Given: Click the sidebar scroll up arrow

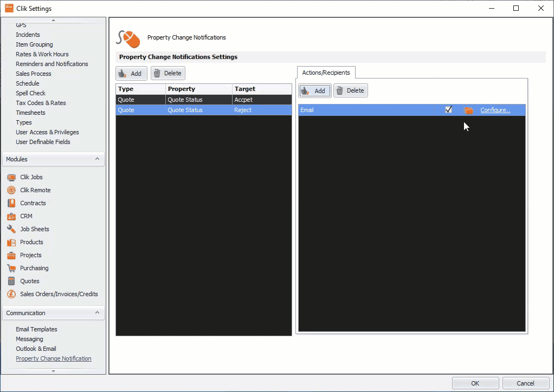Looking at the screenshot, I should [53, 20].
